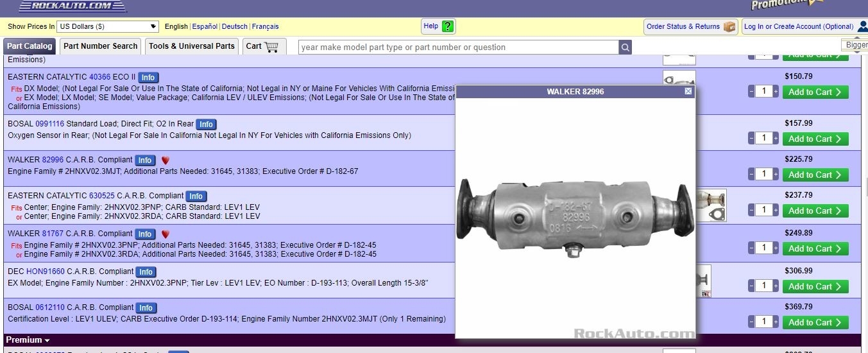The image size is (868, 353).
Task: Switch to the Part Number Search tab
Action: tap(101, 46)
